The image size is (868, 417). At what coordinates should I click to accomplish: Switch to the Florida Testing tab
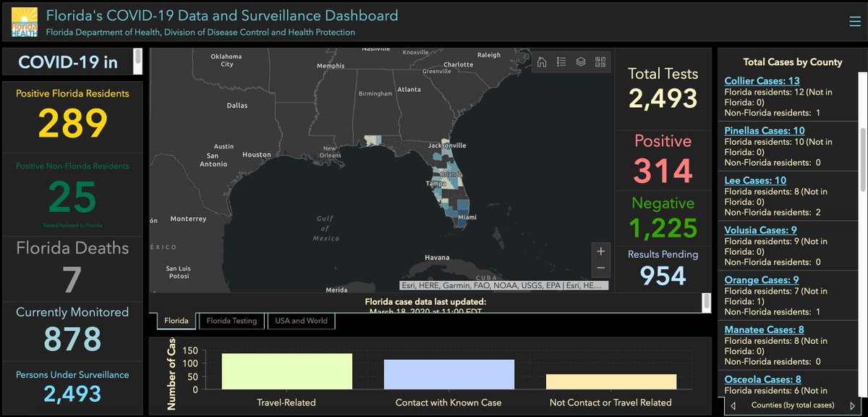231,321
